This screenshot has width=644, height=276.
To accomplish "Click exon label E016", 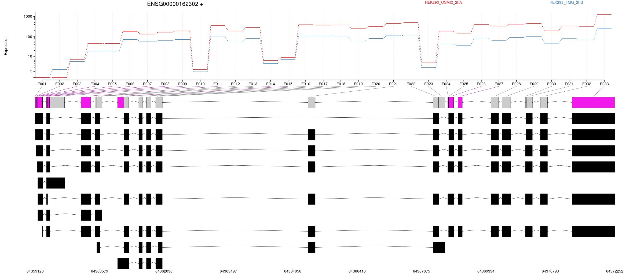I will coord(306,84).
